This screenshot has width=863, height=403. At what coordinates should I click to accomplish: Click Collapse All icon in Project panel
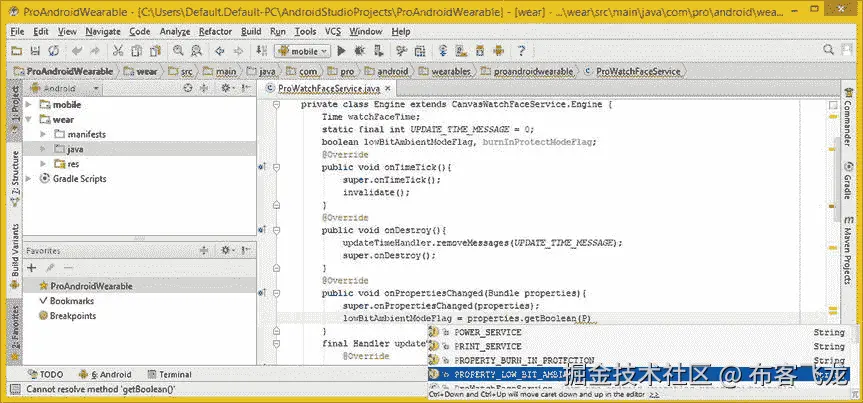coord(204,88)
